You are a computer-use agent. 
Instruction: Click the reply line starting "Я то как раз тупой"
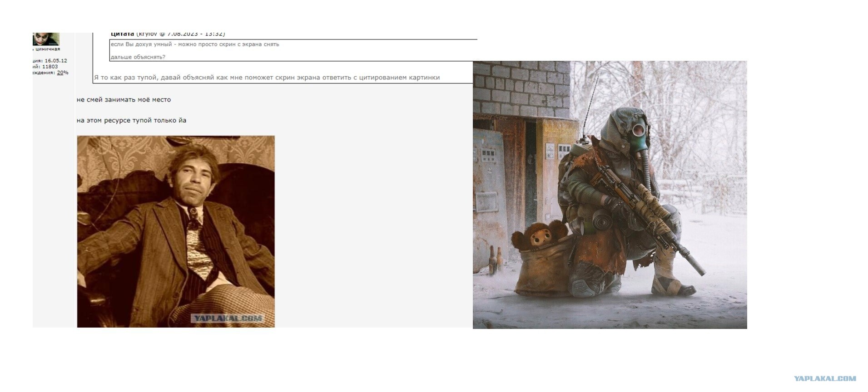pos(267,78)
